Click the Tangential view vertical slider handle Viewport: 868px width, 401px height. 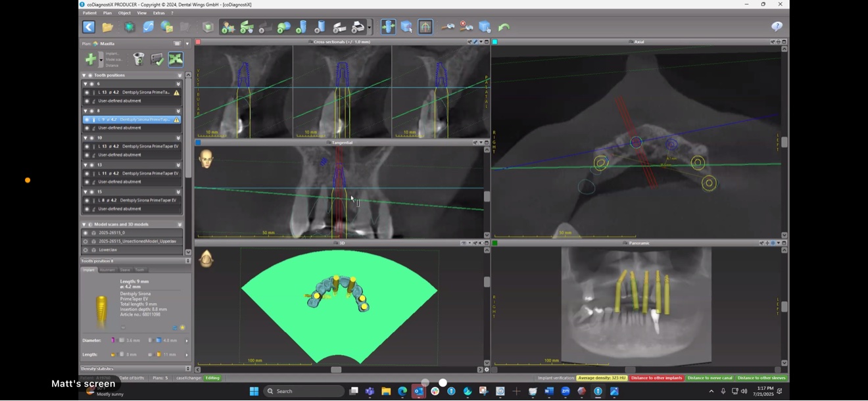point(487,196)
